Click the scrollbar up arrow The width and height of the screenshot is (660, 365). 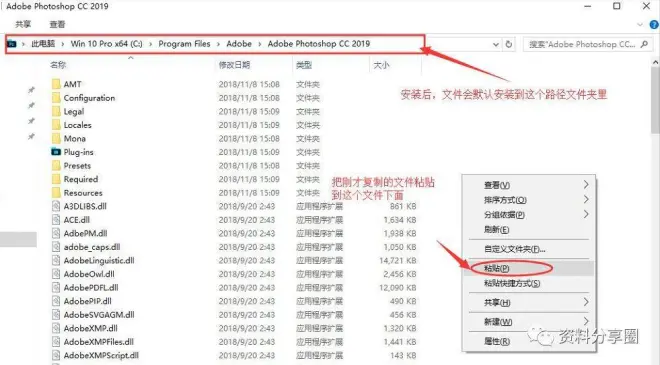(655, 62)
